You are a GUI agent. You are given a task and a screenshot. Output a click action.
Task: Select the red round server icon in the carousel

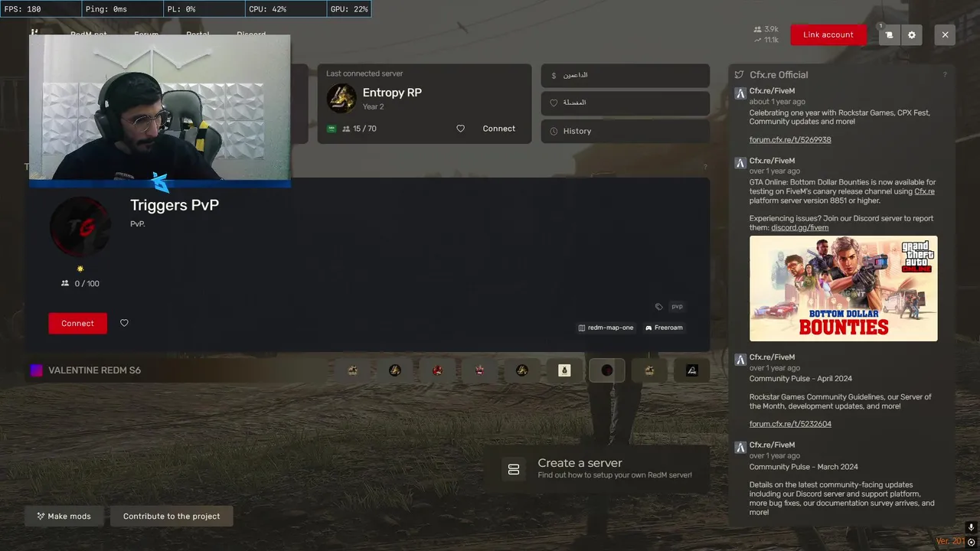coord(437,370)
